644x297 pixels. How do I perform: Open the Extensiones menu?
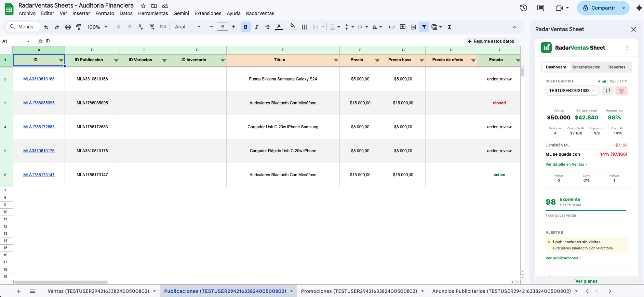click(x=208, y=13)
